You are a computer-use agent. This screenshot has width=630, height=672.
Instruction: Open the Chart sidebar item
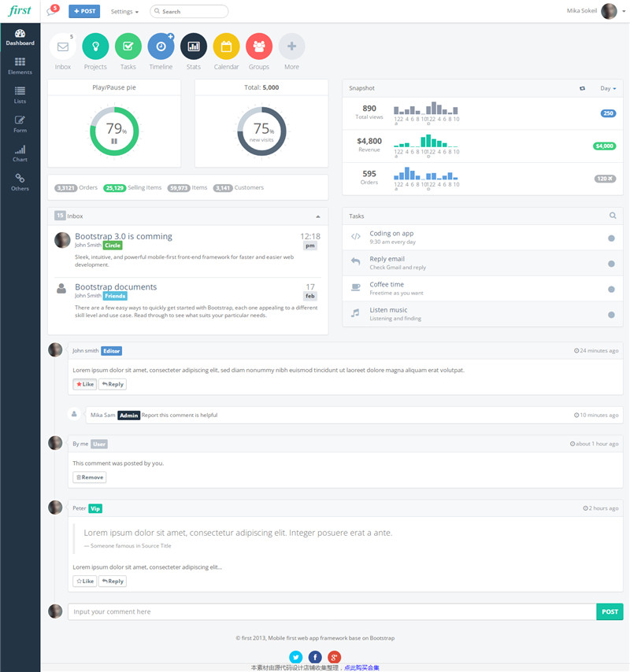[x=20, y=154]
